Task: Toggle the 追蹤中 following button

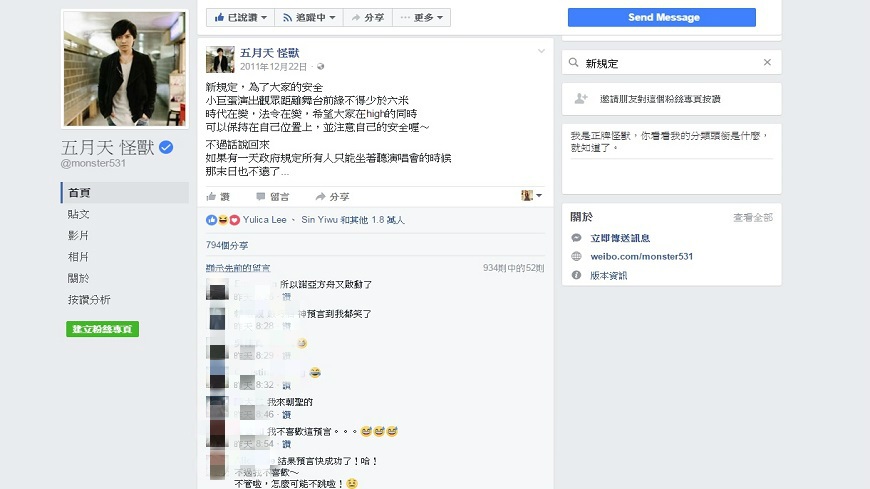Action: coord(309,18)
